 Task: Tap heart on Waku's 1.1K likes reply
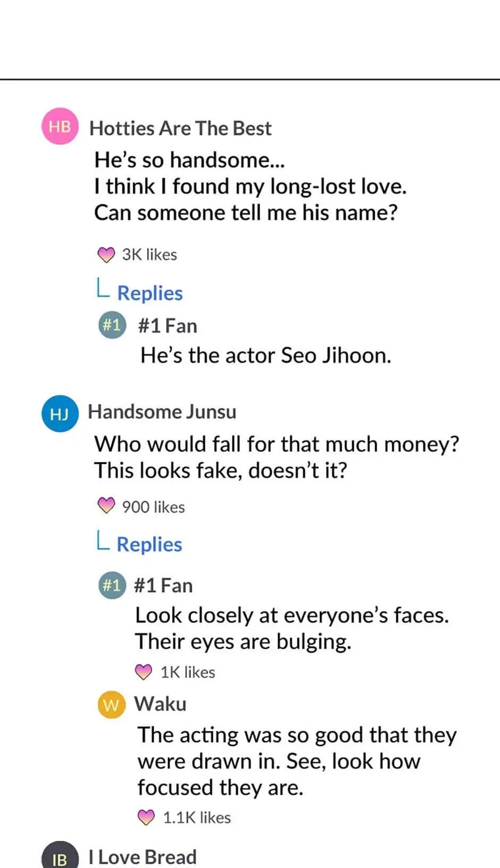[x=146, y=817]
